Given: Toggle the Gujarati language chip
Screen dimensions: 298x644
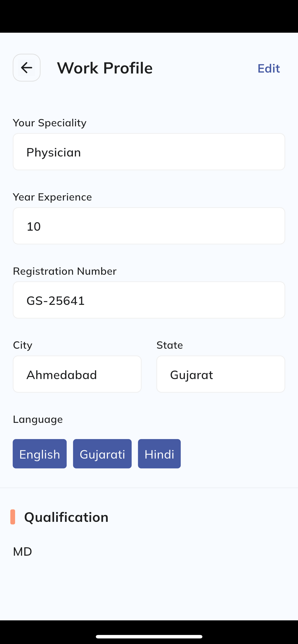Looking at the screenshot, I should 102,454.
